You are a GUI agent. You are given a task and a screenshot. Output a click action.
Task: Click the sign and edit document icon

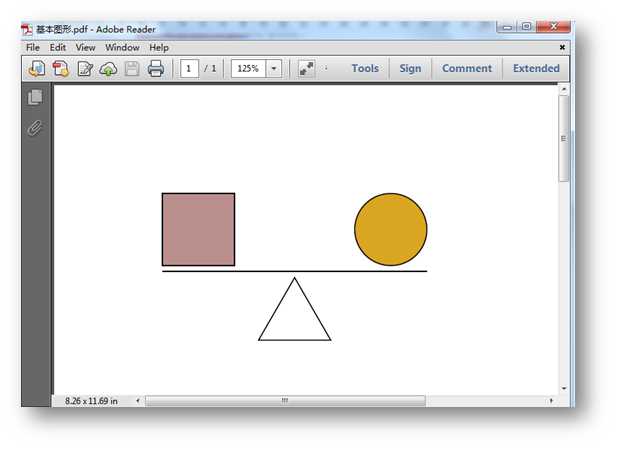tap(85, 68)
